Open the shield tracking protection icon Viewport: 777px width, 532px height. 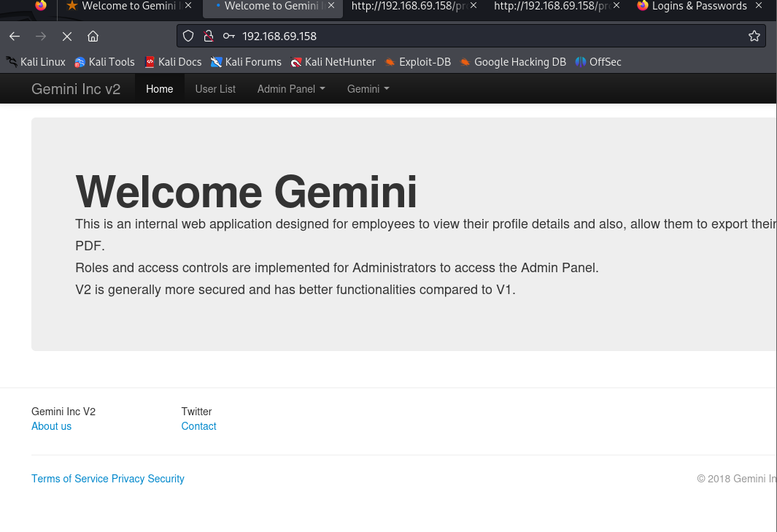coord(188,36)
